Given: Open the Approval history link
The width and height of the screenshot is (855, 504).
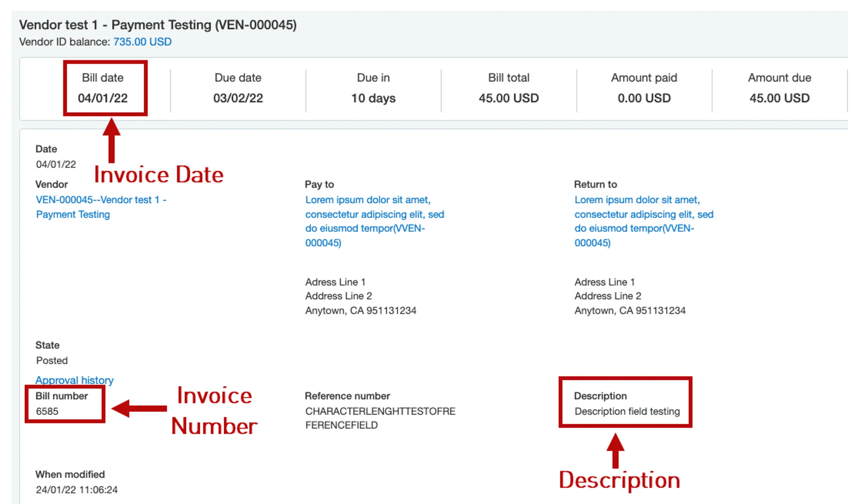Looking at the screenshot, I should pyautogui.click(x=74, y=380).
